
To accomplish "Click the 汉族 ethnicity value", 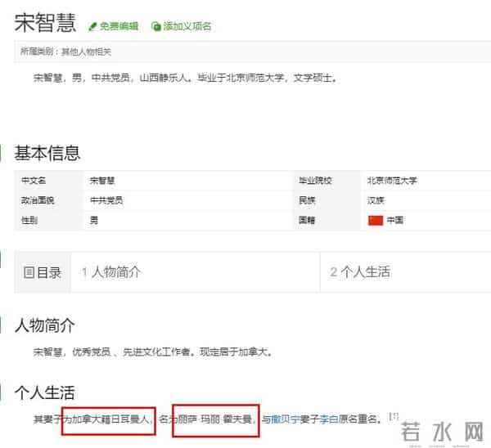I will [376, 200].
